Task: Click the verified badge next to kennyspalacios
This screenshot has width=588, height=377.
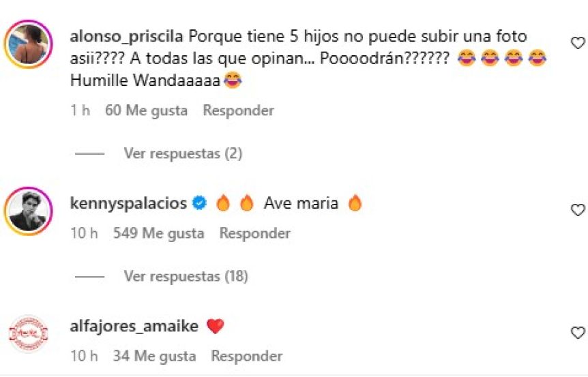Action: 199,203
